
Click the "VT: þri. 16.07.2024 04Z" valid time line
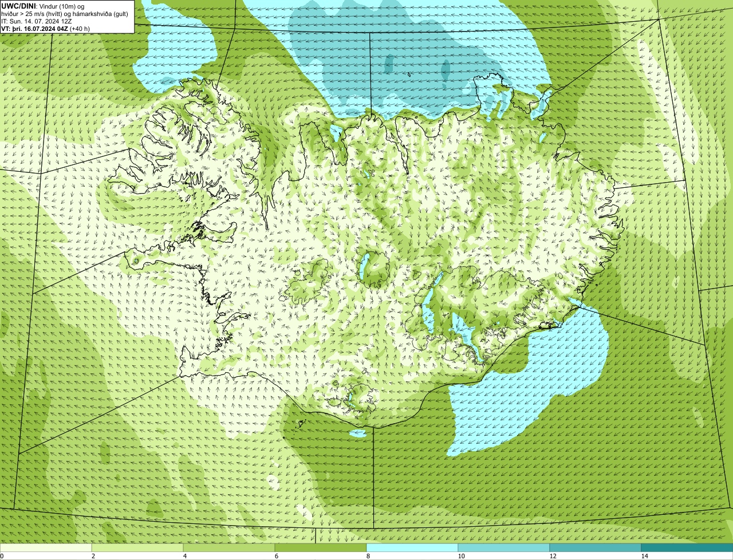(46, 28)
